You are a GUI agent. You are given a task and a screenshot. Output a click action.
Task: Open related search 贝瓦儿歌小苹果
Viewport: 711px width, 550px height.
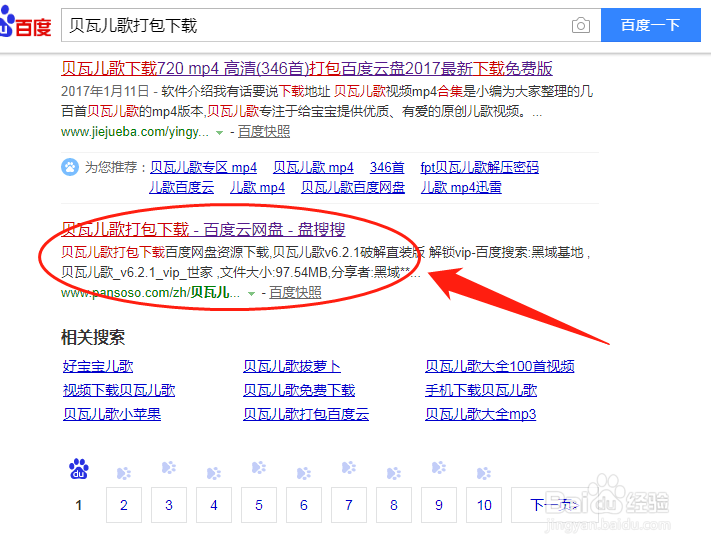[x=112, y=414]
